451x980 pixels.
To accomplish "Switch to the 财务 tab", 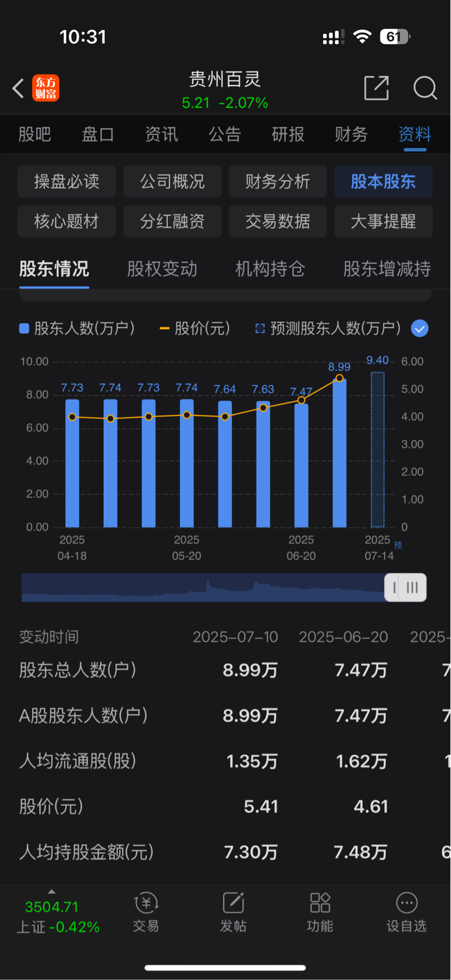I will click(351, 134).
